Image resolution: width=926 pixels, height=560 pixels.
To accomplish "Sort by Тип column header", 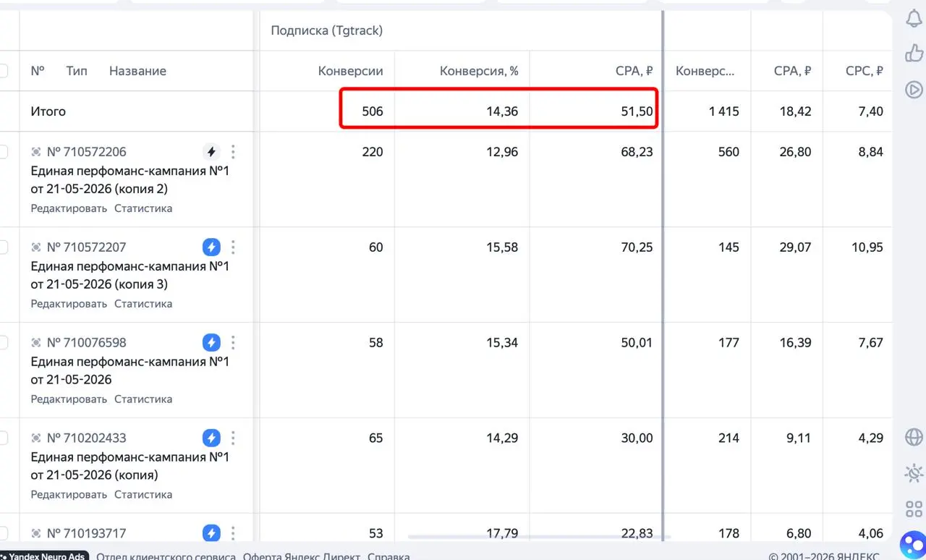I will (x=77, y=71).
